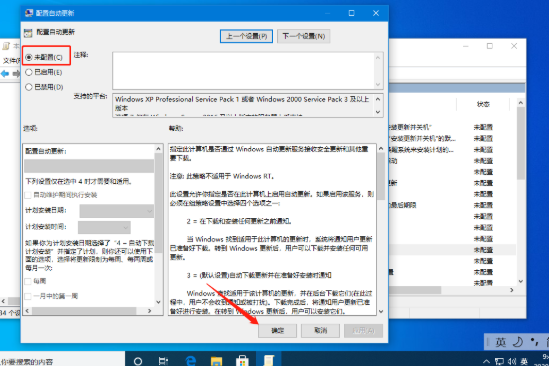Click down arrow of the comment box scrollbar
This screenshot has height=366, width=549.
[x=378, y=84]
